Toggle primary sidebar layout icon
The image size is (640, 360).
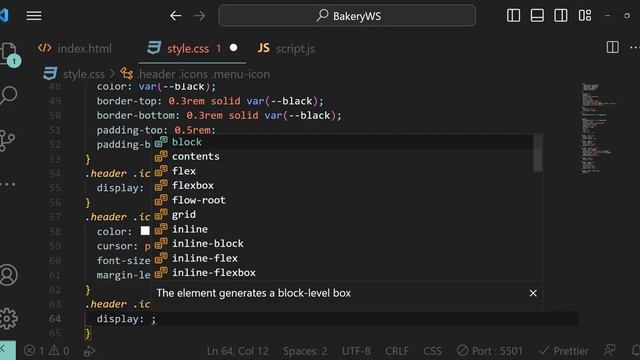tap(513, 16)
